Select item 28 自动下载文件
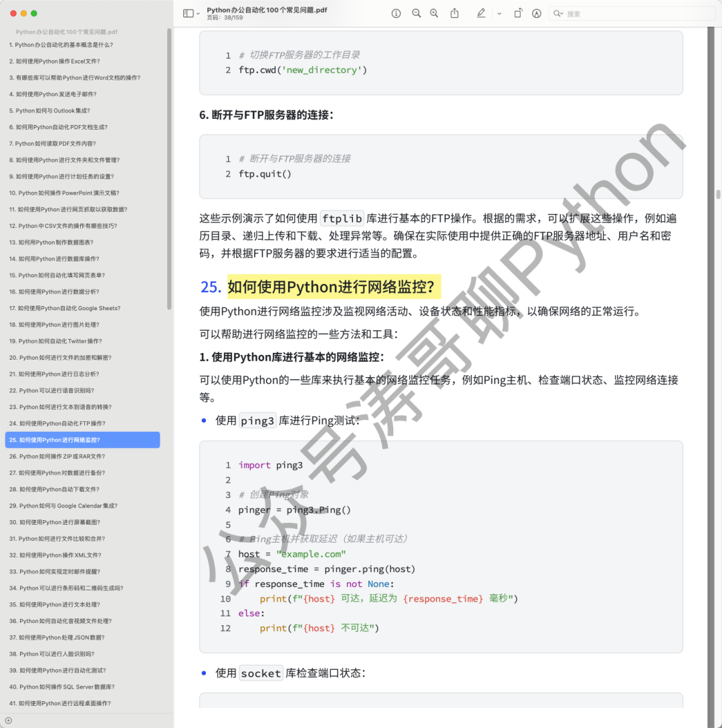Viewport: 722px width, 728px height. (x=54, y=489)
